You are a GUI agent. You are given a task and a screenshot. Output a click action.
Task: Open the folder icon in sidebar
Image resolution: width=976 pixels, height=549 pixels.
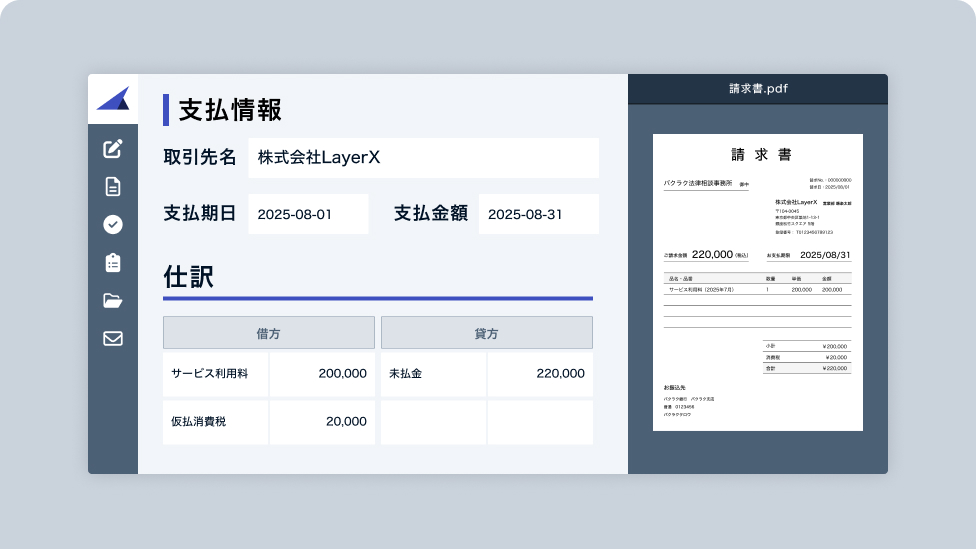(x=113, y=301)
